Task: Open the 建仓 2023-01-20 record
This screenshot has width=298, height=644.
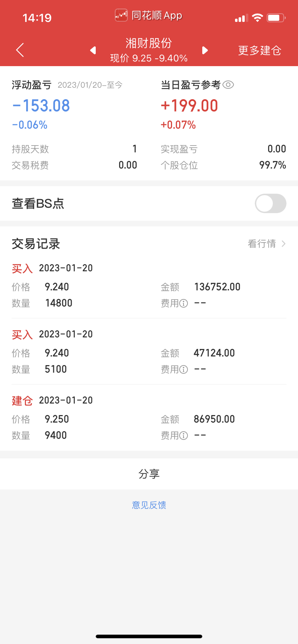Action: [149, 418]
